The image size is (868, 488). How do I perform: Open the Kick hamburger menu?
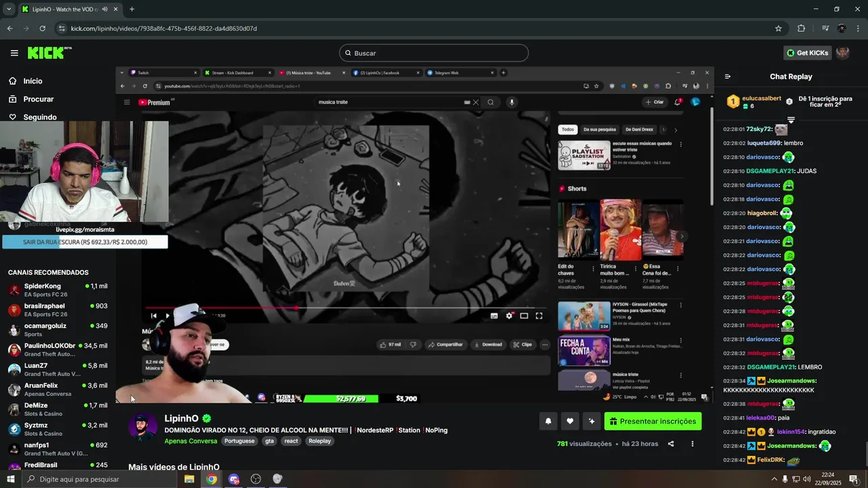click(x=14, y=53)
